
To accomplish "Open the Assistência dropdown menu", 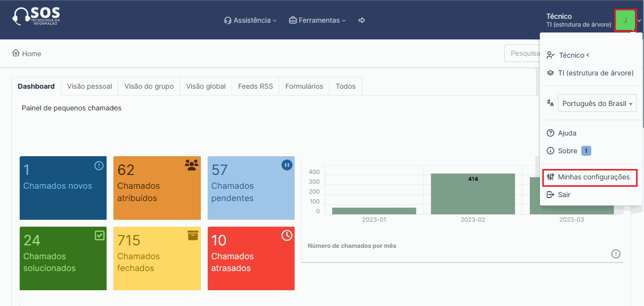I will (250, 20).
